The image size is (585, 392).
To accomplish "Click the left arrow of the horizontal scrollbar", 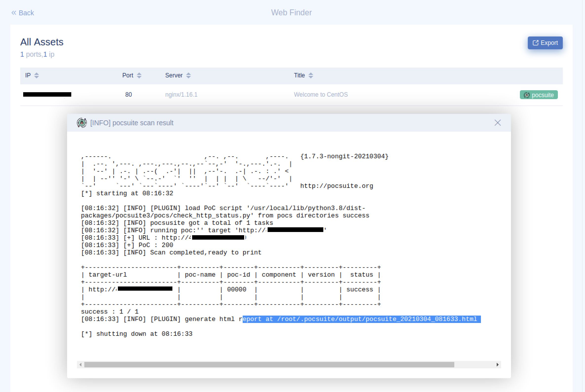I will point(80,365).
